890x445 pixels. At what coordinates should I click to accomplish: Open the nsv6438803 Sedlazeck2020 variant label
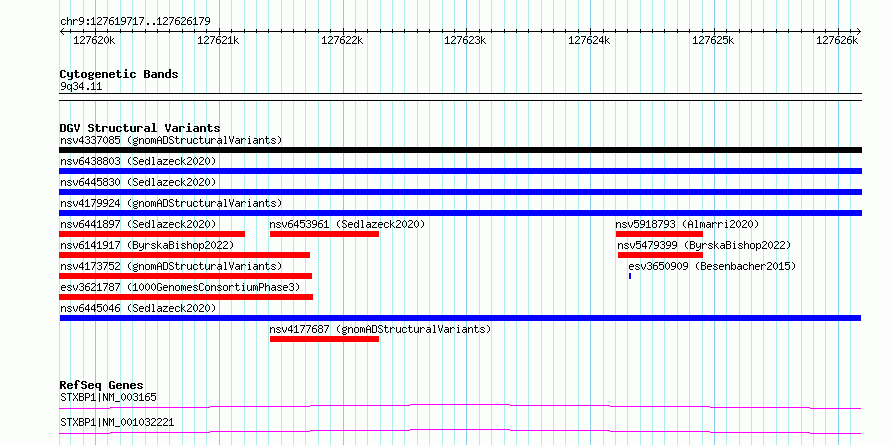(138, 161)
